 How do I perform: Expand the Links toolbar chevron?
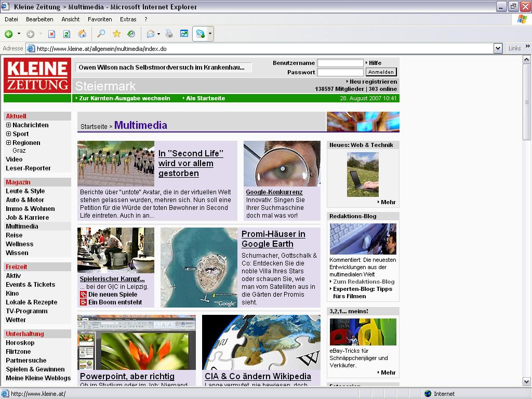click(527, 46)
